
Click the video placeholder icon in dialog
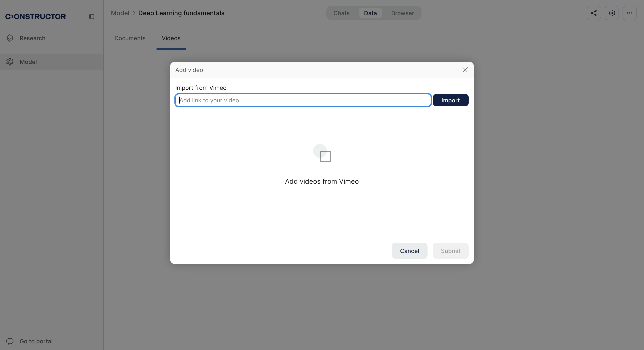[x=322, y=153]
